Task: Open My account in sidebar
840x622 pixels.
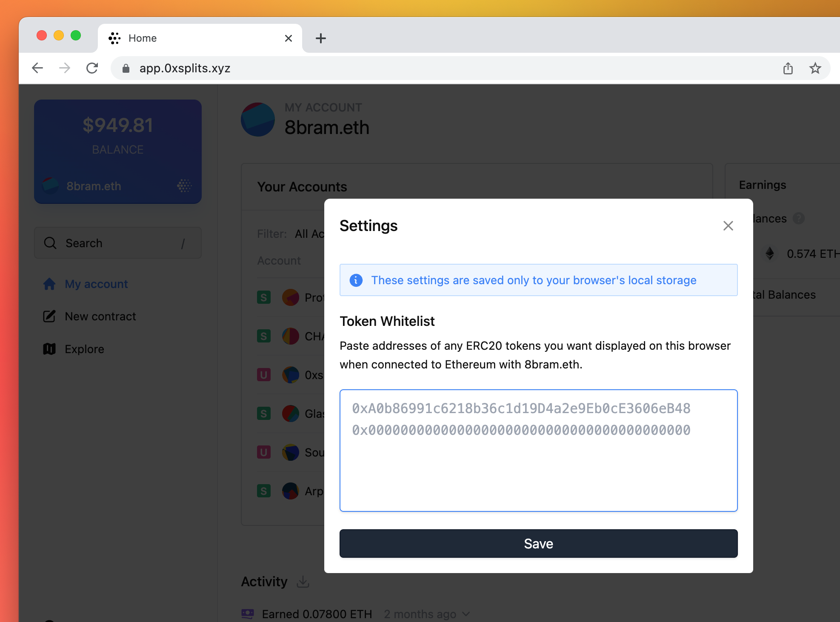Action: click(x=96, y=284)
